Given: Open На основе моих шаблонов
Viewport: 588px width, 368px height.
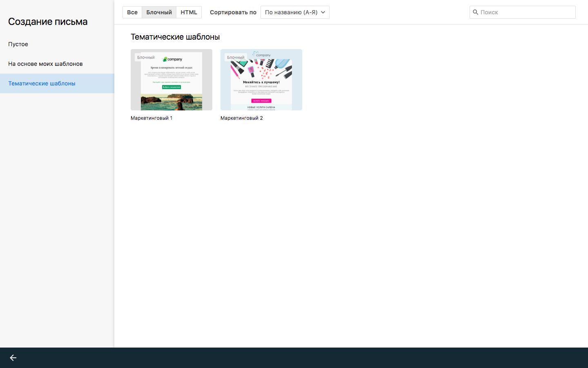Looking at the screenshot, I should tap(57, 64).
